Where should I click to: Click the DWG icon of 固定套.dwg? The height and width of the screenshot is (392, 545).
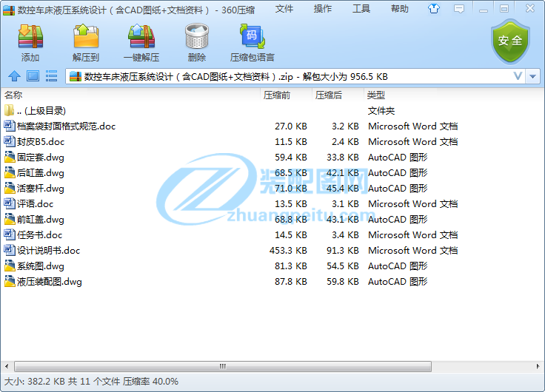10,157
